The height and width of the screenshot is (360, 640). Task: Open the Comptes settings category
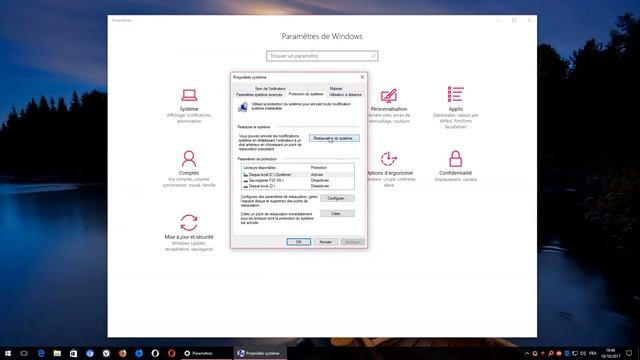click(189, 169)
